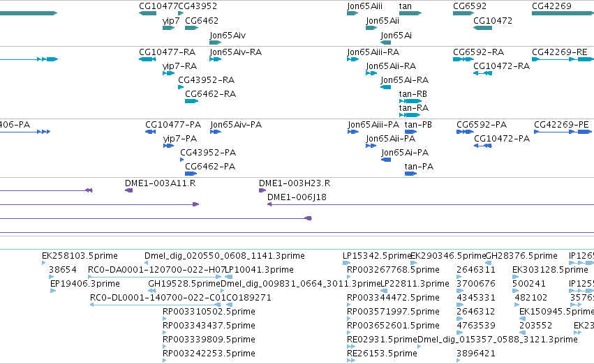Open insertion LP22811.3prime
594x364 pixels.
(x=415, y=284)
